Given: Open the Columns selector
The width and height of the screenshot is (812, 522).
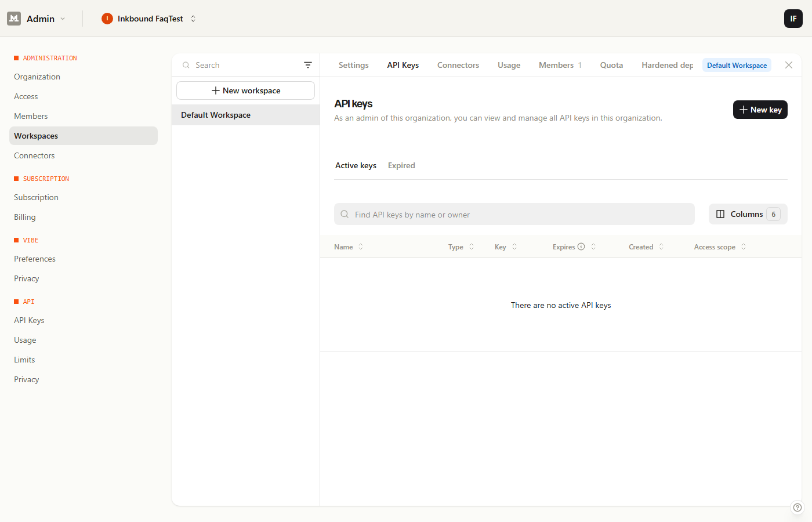Looking at the screenshot, I should [x=748, y=214].
